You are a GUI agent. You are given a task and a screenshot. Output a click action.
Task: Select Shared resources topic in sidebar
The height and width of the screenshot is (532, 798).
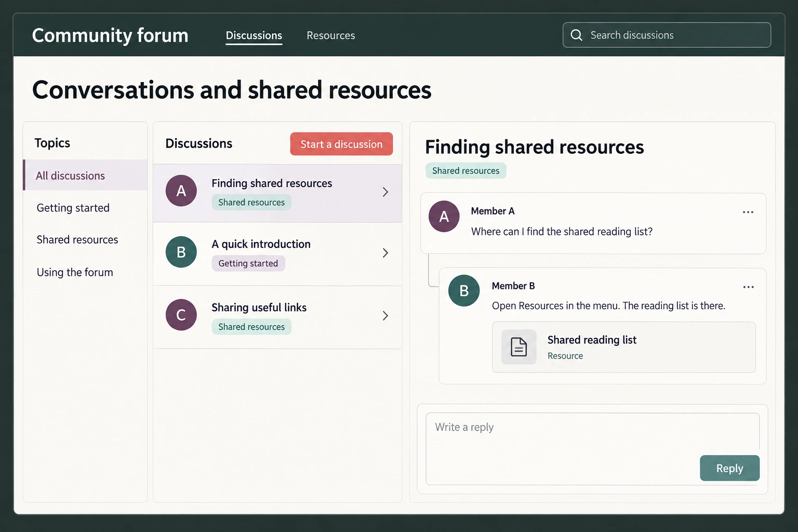coord(77,240)
